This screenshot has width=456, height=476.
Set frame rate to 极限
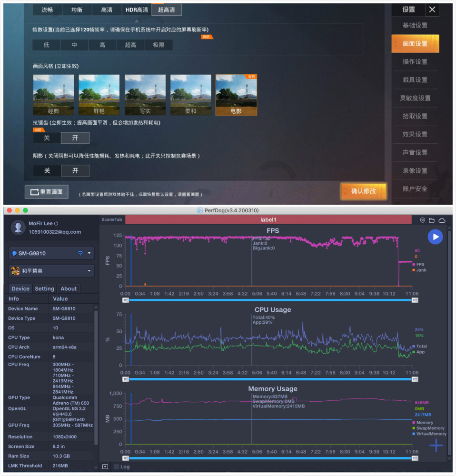(159, 45)
